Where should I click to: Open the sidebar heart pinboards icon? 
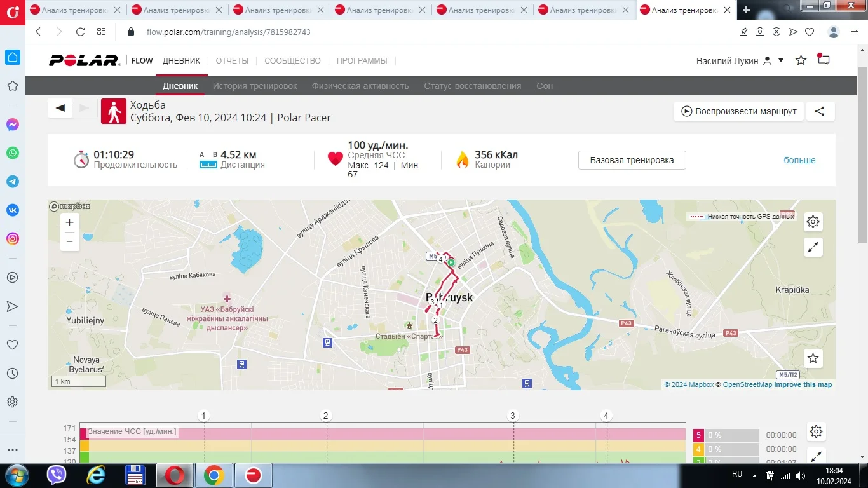point(13,345)
